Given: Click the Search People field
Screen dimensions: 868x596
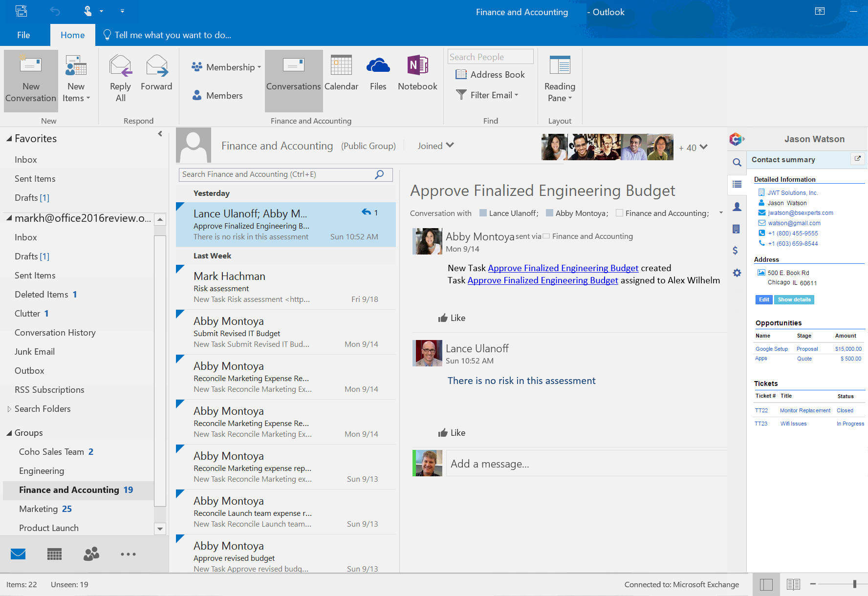Looking at the screenshot, I should pos(491,57).
